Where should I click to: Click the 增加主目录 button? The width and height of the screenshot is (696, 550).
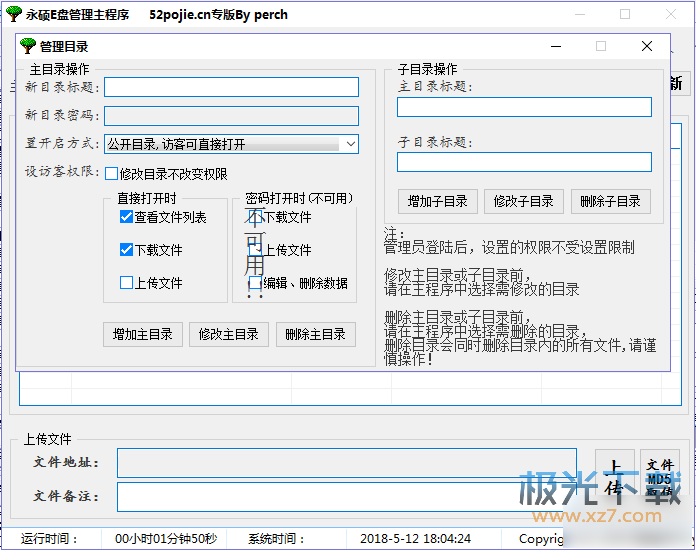point(142,334)
